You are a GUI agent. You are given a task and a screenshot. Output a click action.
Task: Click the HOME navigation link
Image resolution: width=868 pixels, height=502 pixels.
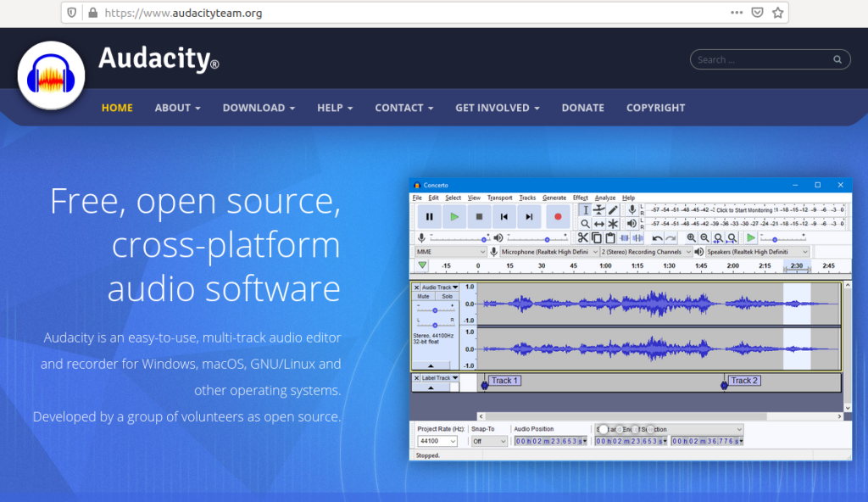[x=117, y=108]
